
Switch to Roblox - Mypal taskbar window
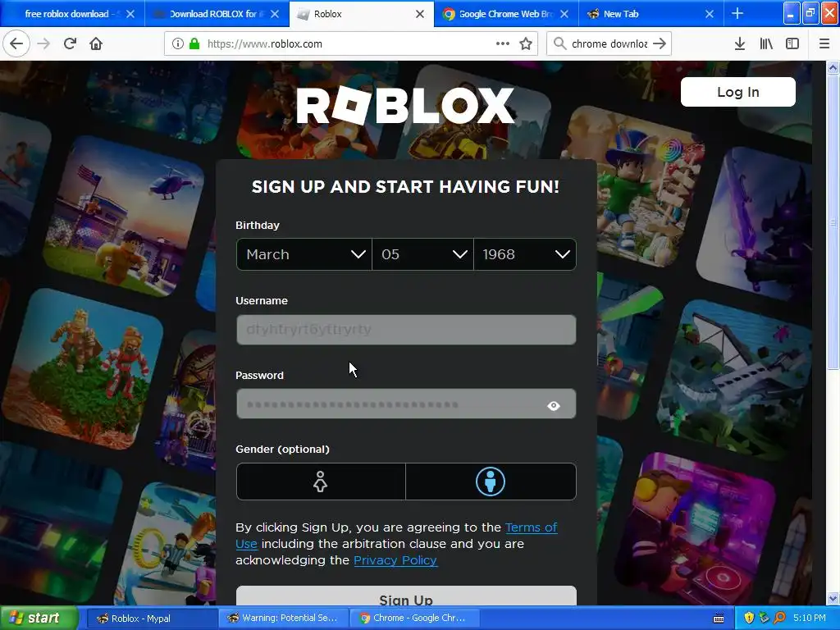coord(152,619)
